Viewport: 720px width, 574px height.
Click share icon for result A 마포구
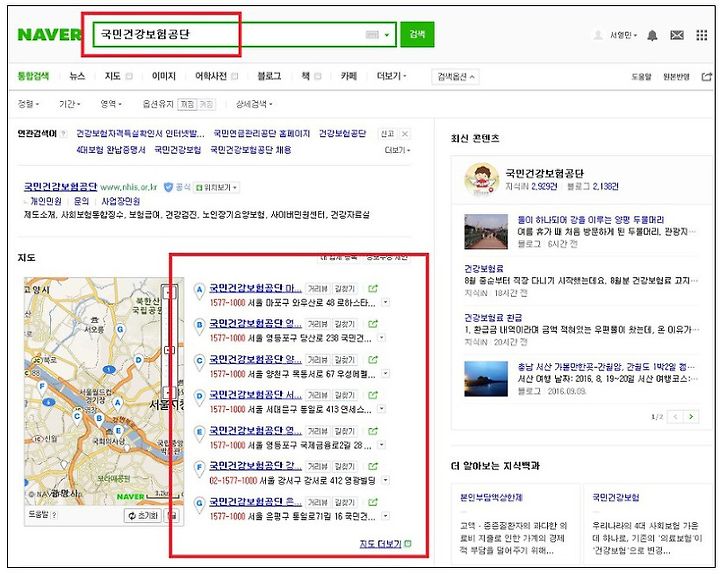pos(373,288)
